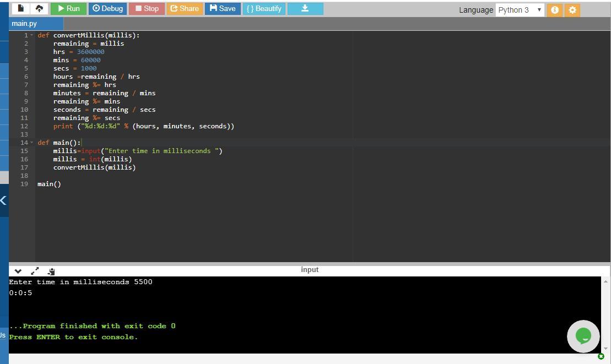This screenshot has height=364, width=611.
Task: Click the console scrollbar down arrow
Action: click(605, 348)
